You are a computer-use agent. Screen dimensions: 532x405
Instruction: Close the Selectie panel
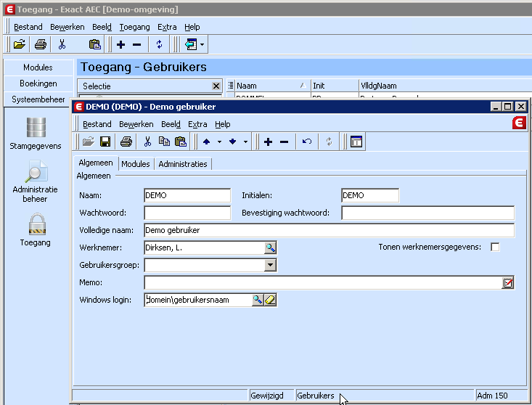click(x=216, y=86)
